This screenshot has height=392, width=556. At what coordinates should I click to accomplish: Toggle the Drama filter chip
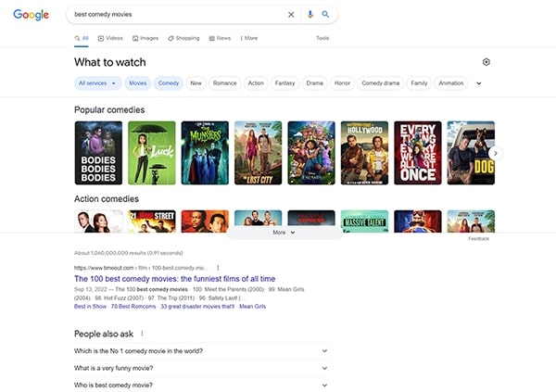click(314, 83)
